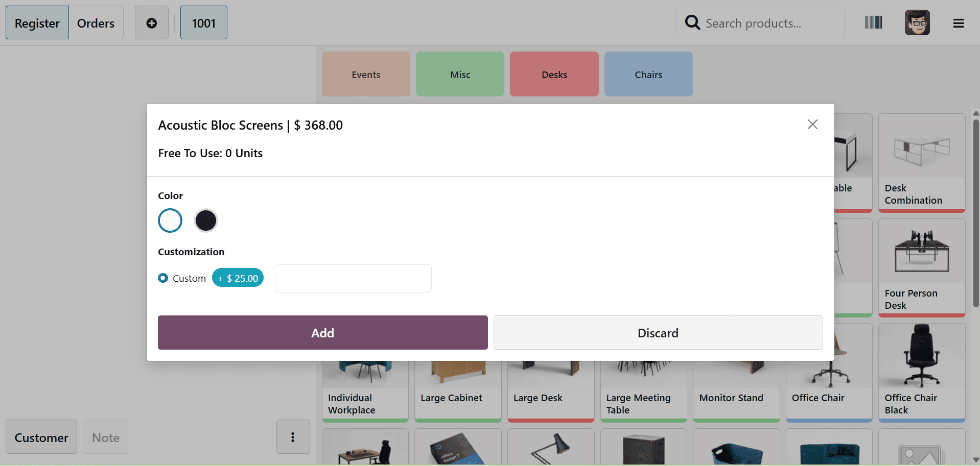Image resolution: width=980 pixels, height=466 pixels.
Task: Choose the black color swatch
Action: [x=206, y=220]
